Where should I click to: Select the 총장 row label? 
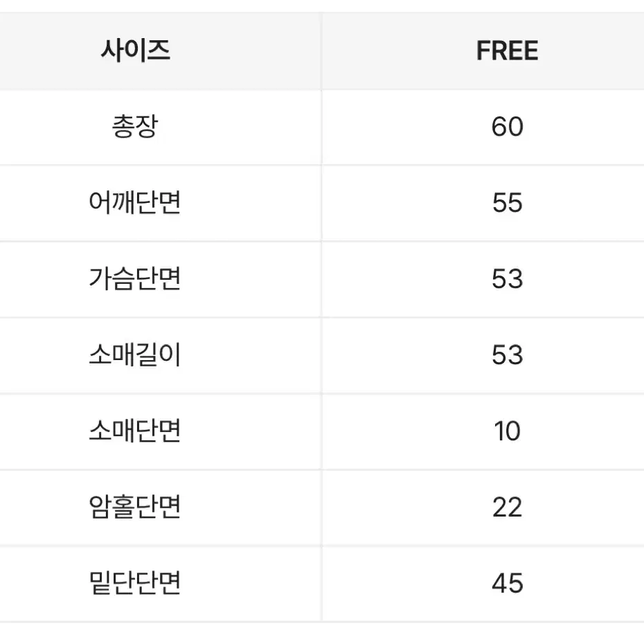pyautogui.click(x=135, y=127)
